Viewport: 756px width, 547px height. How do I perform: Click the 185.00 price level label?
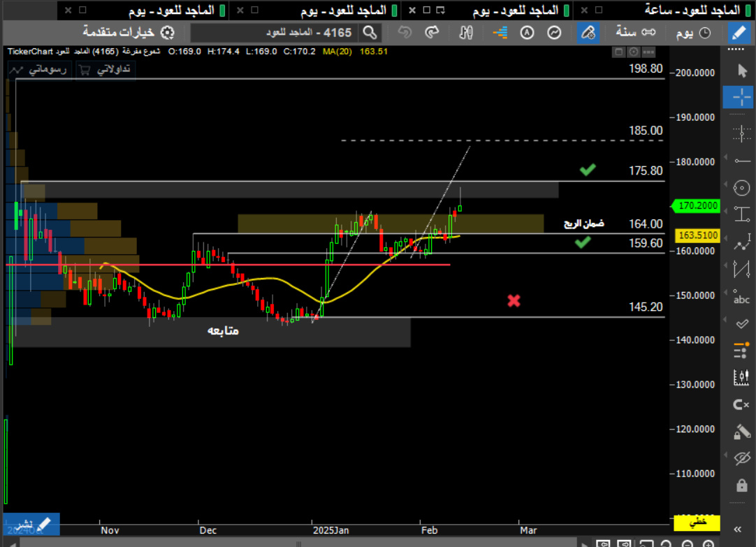click(x=646, y=131)
